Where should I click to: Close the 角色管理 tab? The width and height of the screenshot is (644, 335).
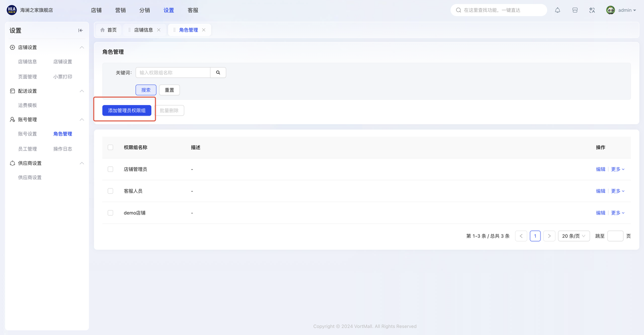click(204, 30)
